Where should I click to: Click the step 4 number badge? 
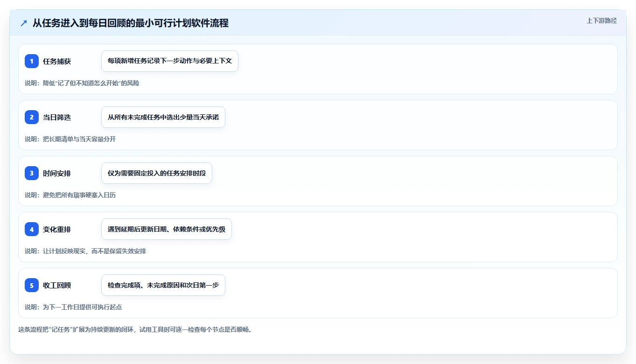point(32,229)
